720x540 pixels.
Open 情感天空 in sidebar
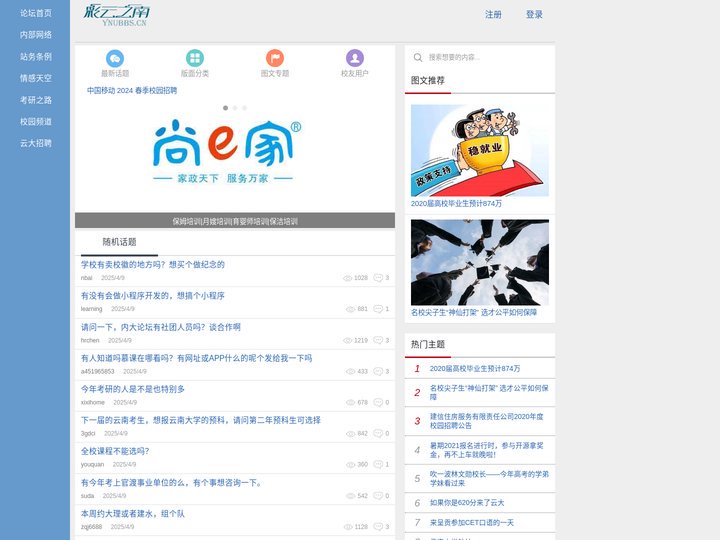pos(36,78)
